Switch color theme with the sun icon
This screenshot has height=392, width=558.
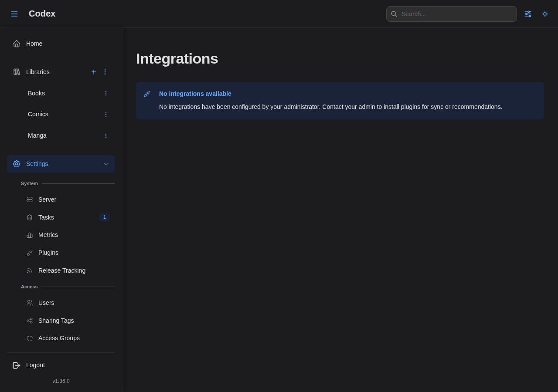click(x=545, y=14)
